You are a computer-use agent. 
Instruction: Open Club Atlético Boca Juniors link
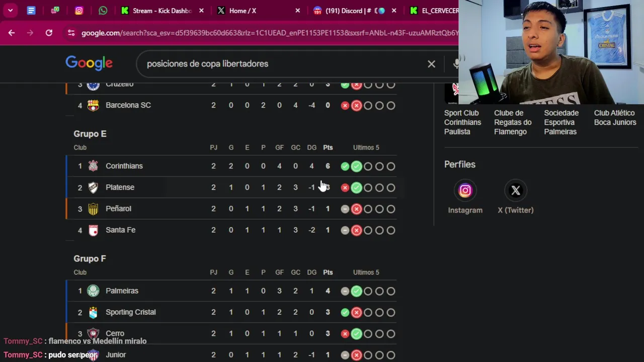coord(615,118)
